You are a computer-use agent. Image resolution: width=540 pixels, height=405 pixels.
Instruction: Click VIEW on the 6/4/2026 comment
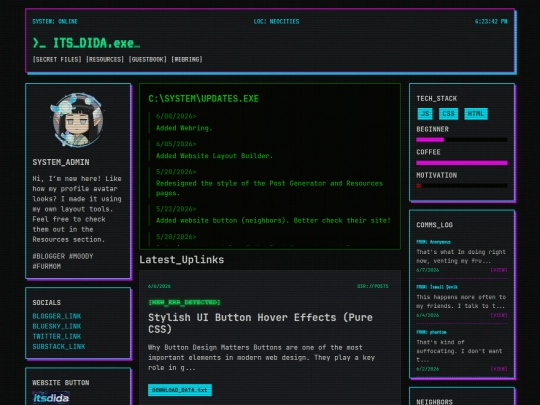pyautogui.click(x=499, y=315)
